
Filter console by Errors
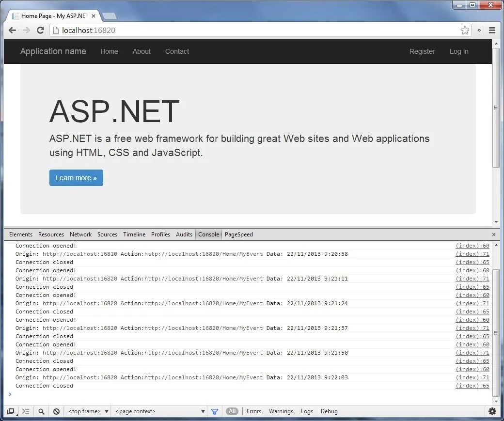(253, 411)
